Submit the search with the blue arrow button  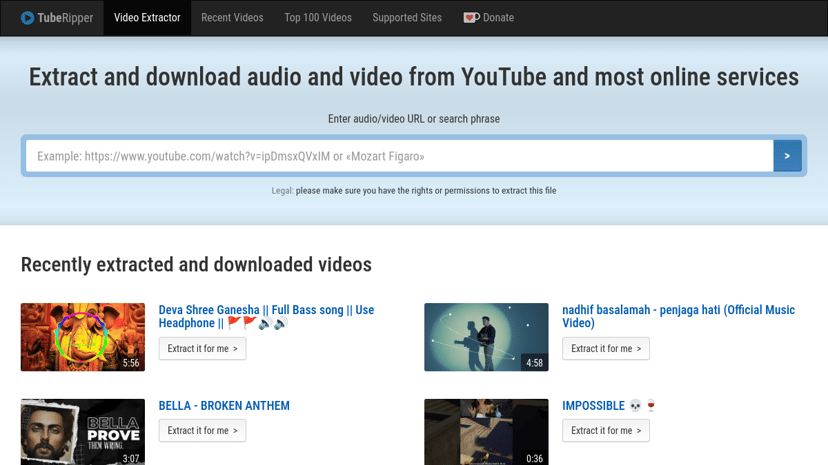tap(787, 156)
